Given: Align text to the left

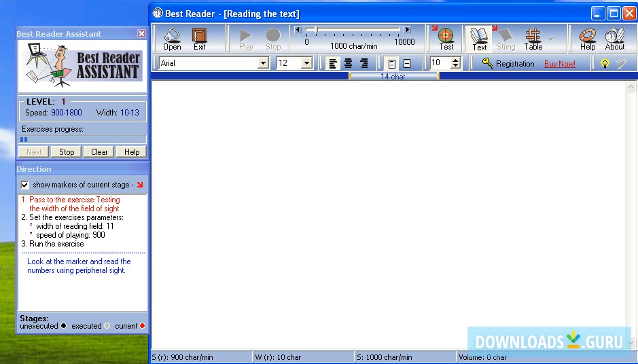Looking at the screenshot, I should pyautogui.click(x=333, y=63).
